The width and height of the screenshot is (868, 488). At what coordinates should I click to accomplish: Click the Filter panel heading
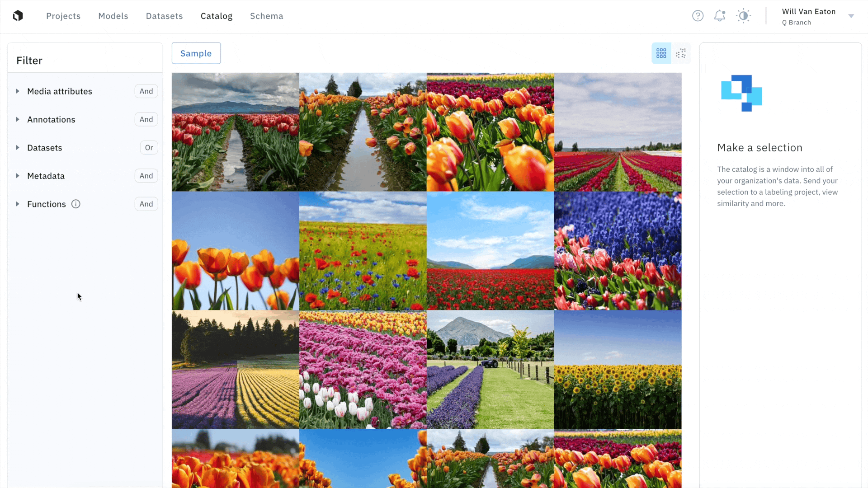pyautogui.click(x=29, y=61)
